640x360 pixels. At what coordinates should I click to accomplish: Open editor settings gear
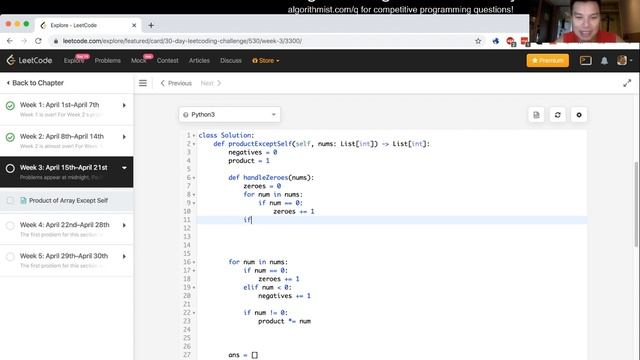579,115
